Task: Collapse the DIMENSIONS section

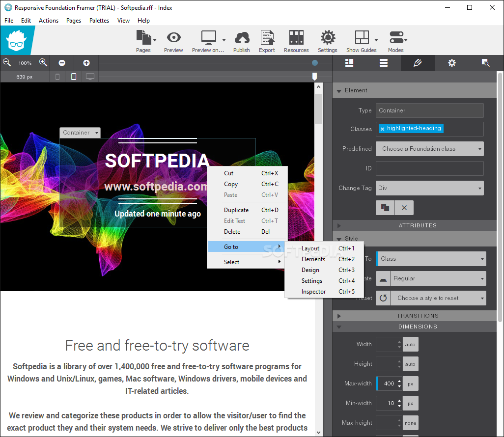Action: point(339,327)
